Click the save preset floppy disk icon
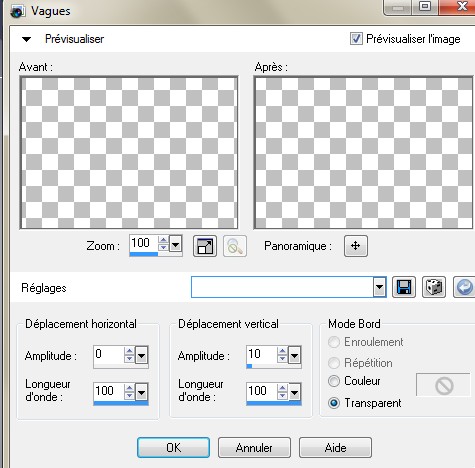Viewport: 475px width, 468px height. (404, 287)
